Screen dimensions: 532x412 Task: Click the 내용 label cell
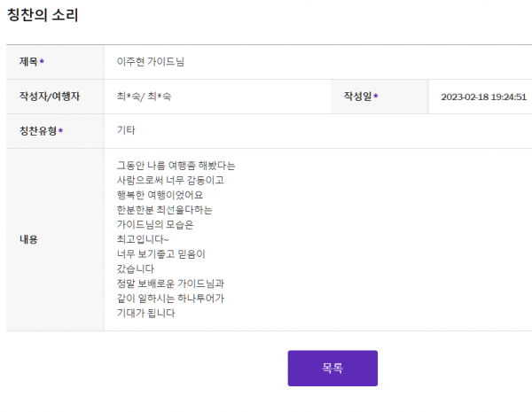[x=55, y=239]
